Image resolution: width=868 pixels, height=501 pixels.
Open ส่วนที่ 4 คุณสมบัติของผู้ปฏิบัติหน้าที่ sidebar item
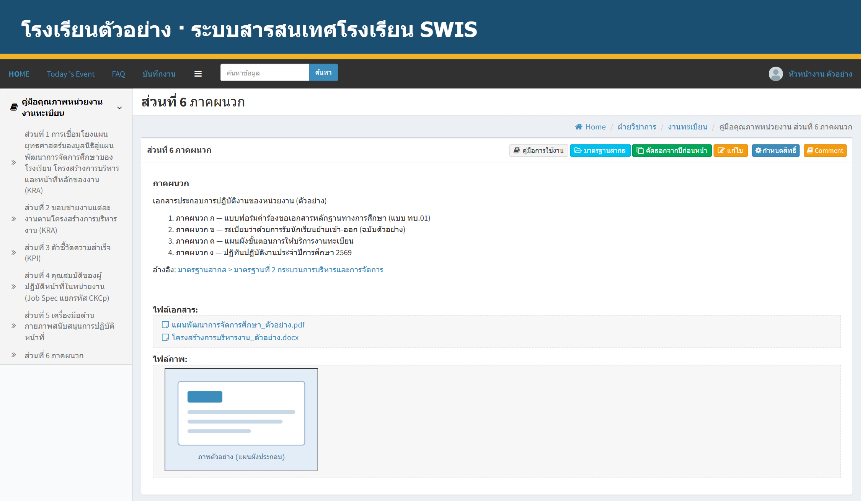[67, 287]
